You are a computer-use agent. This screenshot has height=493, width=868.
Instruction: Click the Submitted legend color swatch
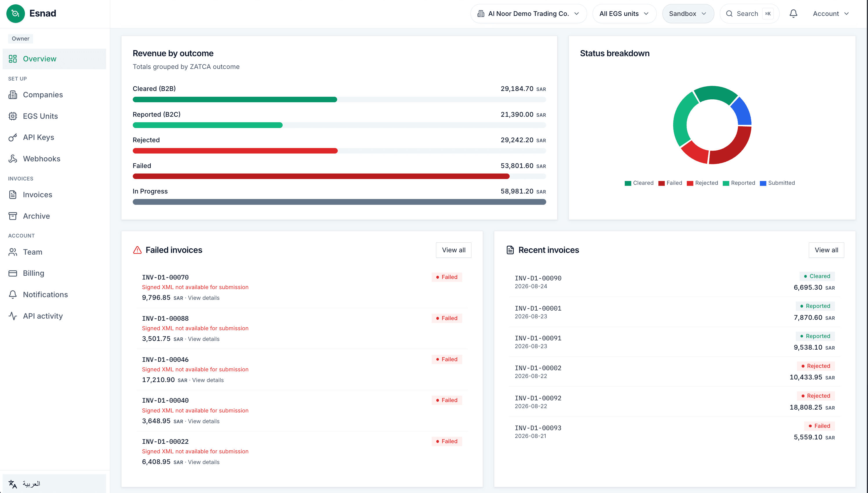pyautogui.click(x=763, y=183)
